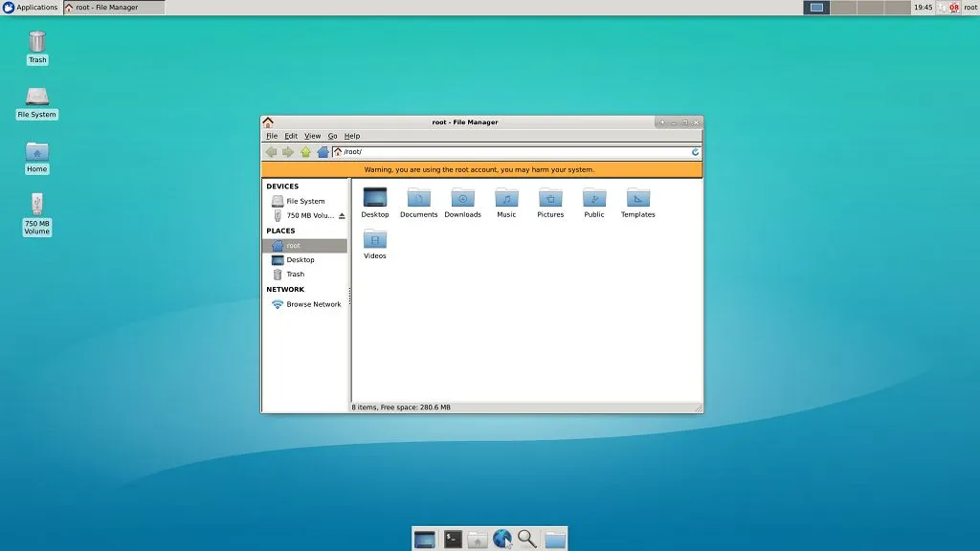
Task: Click the Back arrow in the toolbar
Action: [271, 152]
